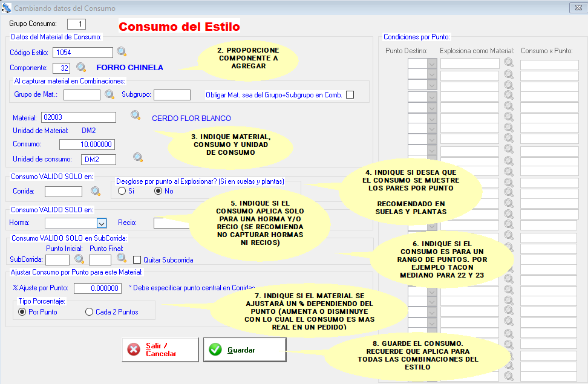Open the Código Estilo search magnifier

[122, 51]
